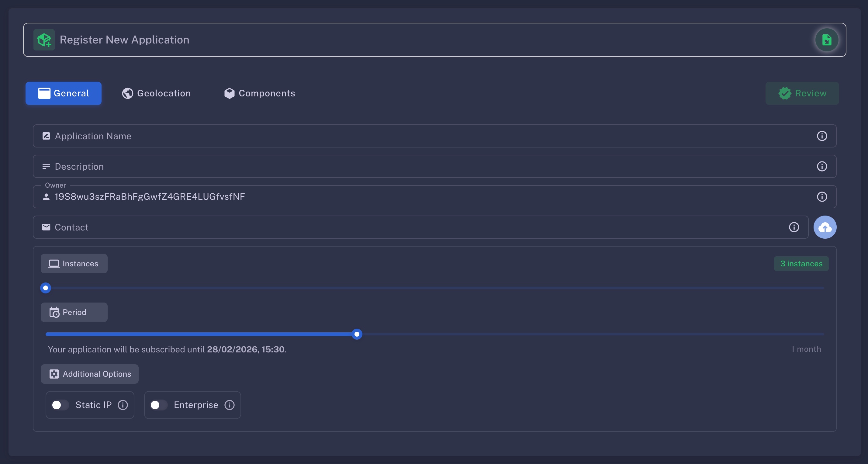The height and width of the screenshot is (464, 868).
Task: Click the import file icon in header
Action: coord(827,40)
